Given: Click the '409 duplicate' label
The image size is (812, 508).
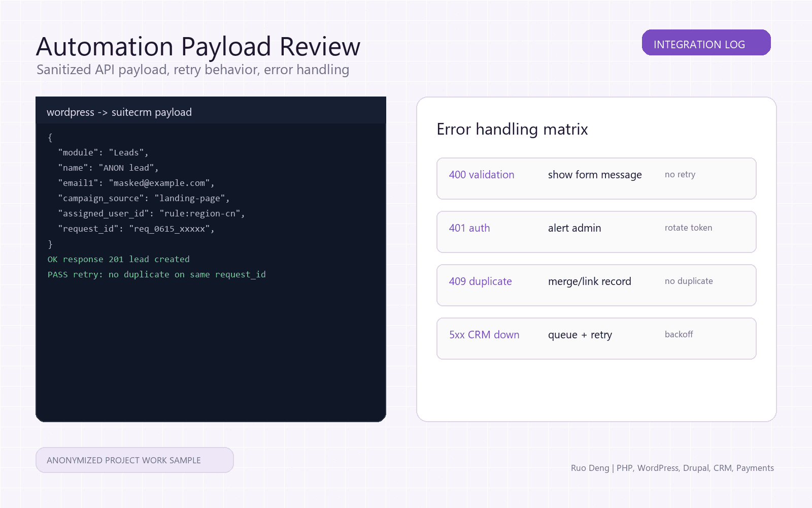Looking at the screenshot, I should click(x=481, y=281).
